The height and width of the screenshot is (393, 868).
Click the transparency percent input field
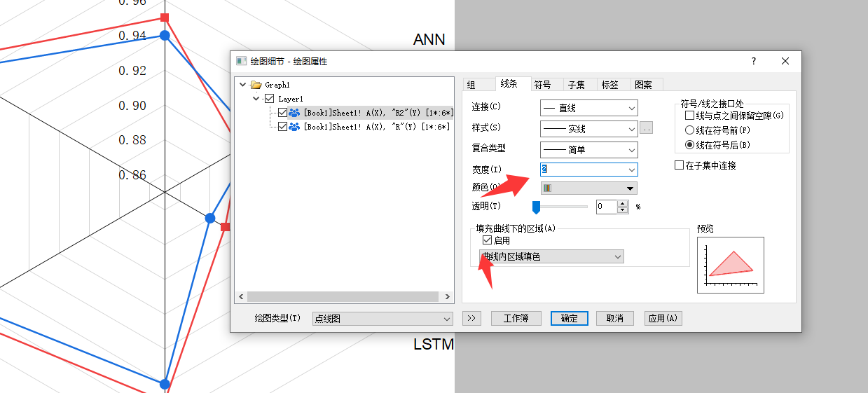pos(607,207)
